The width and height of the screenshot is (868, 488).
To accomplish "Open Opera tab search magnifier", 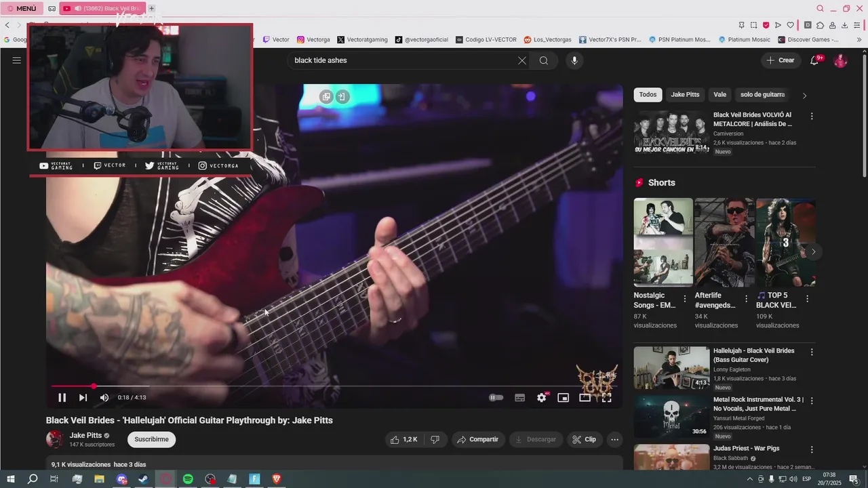I will pyautogui.click(x=820, y=9).
